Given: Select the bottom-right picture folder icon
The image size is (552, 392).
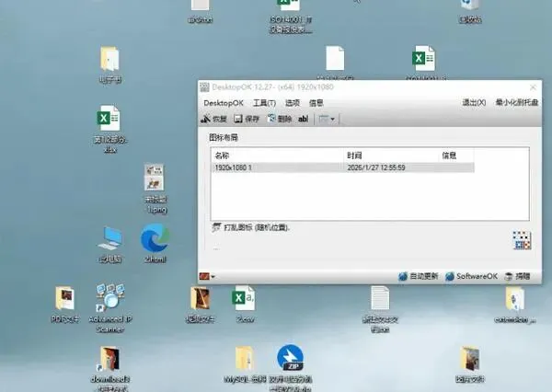Looking at the screenshot, I should (x=470, y=364).
